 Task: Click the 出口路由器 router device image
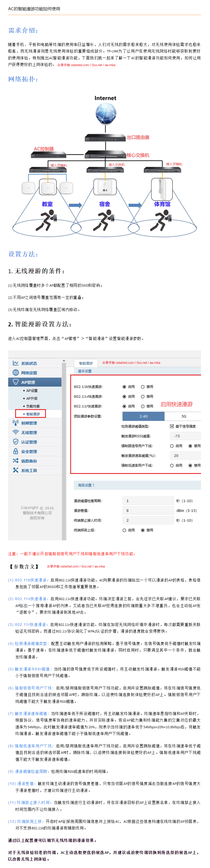click(105, 138)
